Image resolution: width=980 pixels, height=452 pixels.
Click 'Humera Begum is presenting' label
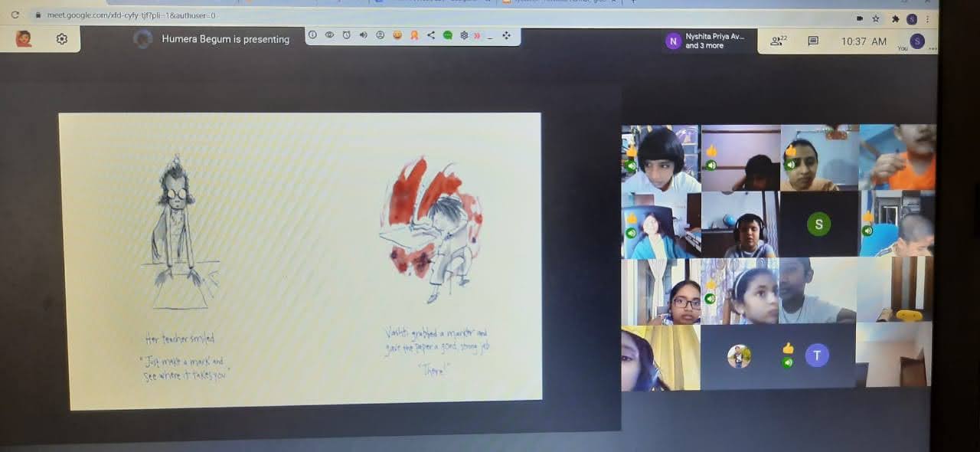[x=226, y=39]
